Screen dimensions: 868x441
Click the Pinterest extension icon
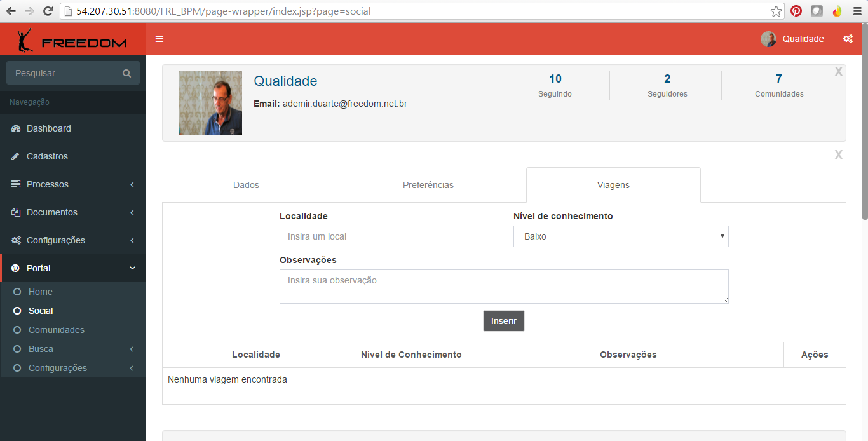(796, 11)
